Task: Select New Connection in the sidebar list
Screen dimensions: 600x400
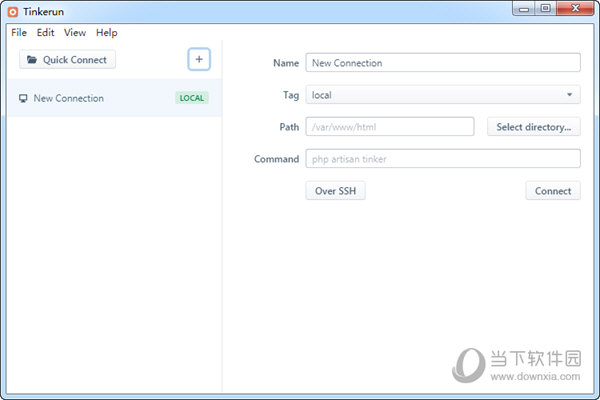Action: 114,98
